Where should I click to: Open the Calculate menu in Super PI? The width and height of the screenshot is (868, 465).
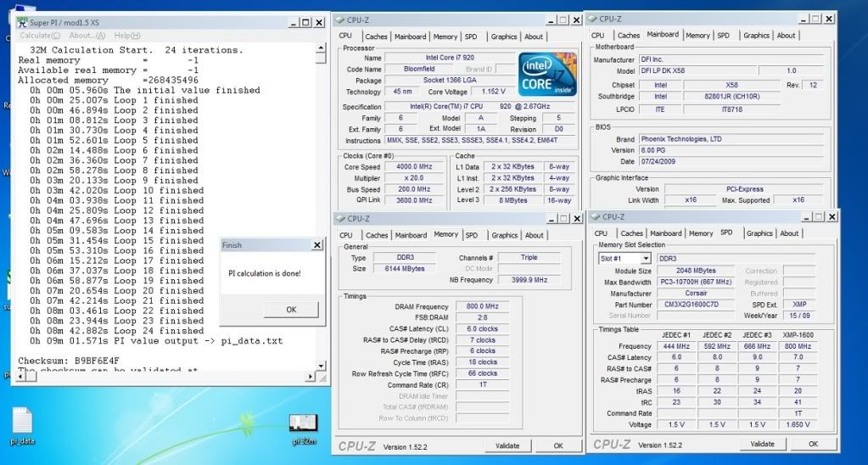coord(39,36)
